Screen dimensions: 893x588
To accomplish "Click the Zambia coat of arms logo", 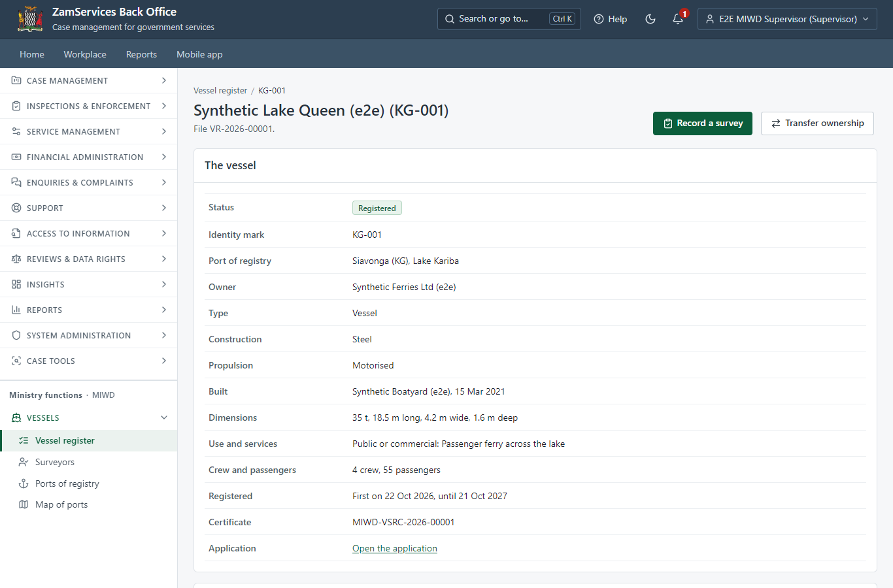I will pyautogui.click(x=30, y=19).
